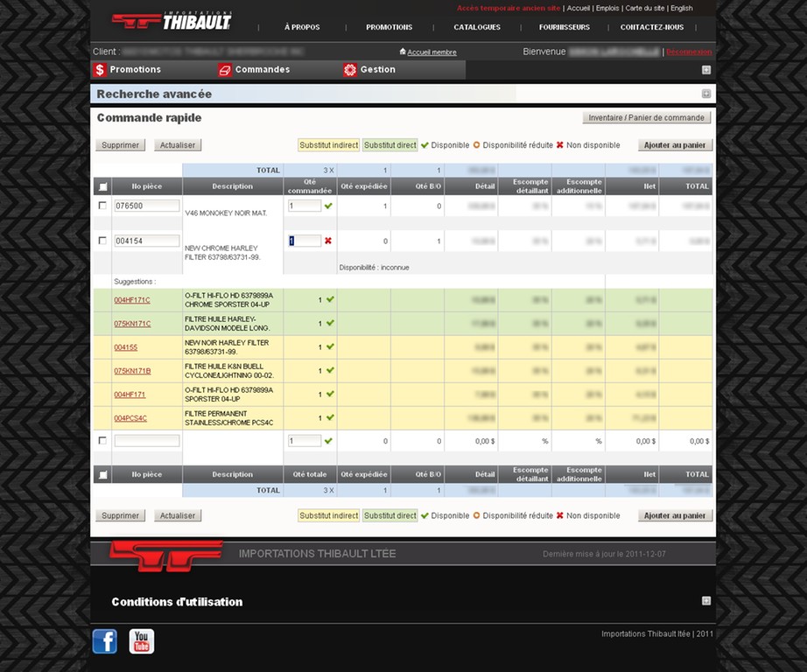Tick the checkbox of the empty part row
Screen dimensions: 807x672
102,440
